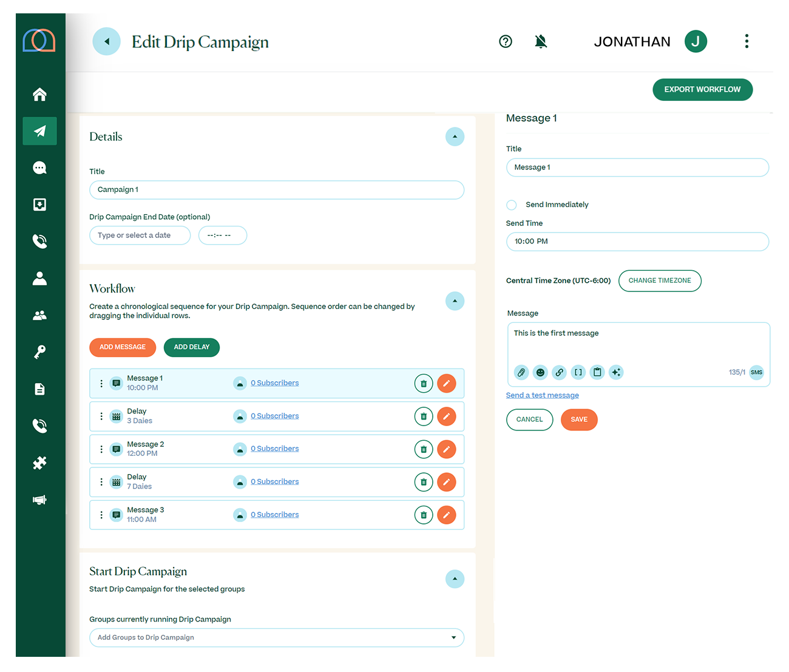
Task: Delete the Message 2 workflow row
Action: point(423,449)
